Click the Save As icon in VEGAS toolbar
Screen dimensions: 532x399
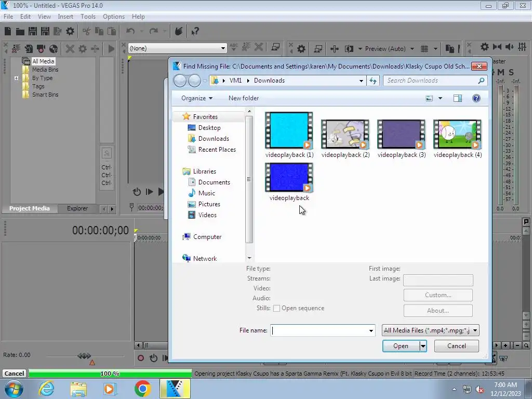click(45, 31)
